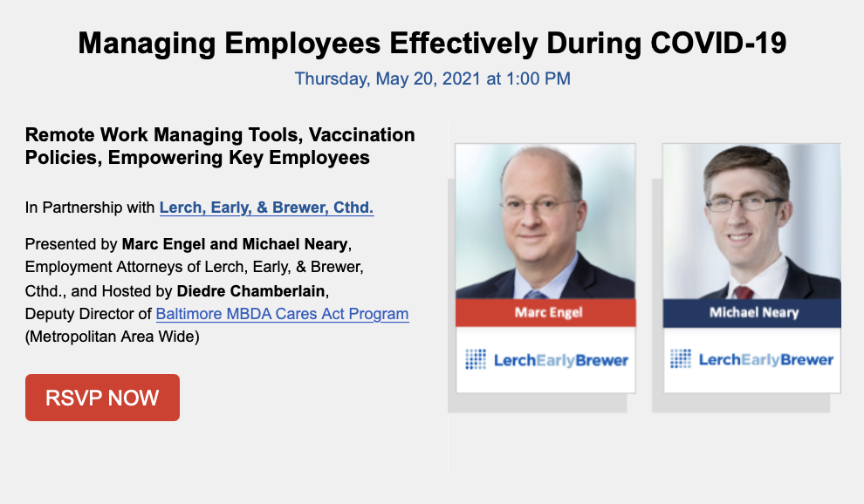This screenshot has width=864, height=504.
Task: Click the red Marc Engel name banner
Action: (x=545, y=313)
